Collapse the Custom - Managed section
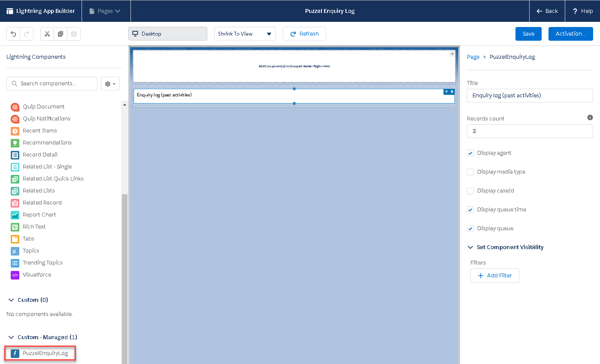Viewport: 600px width, 364px height. point(11,337)
